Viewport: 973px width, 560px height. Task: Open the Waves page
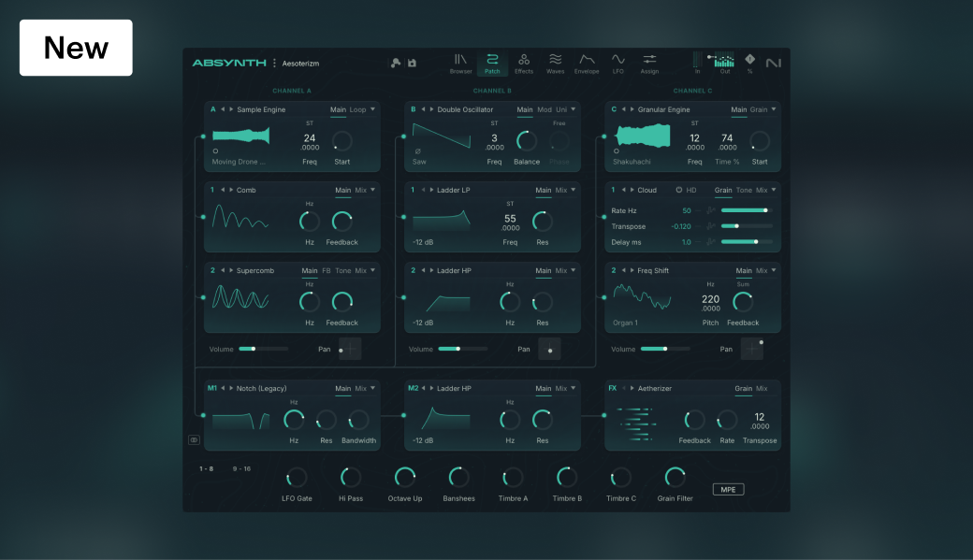point(555,64)
